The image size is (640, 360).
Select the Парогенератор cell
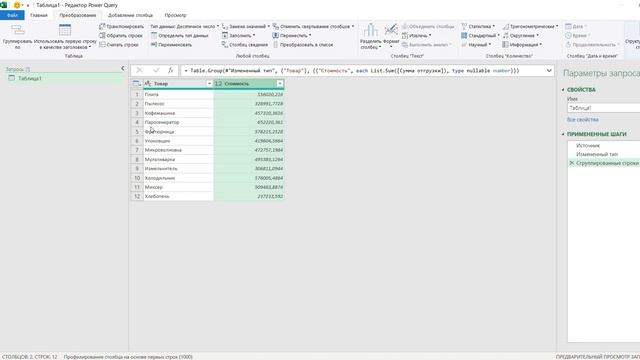tap(178, 122)
